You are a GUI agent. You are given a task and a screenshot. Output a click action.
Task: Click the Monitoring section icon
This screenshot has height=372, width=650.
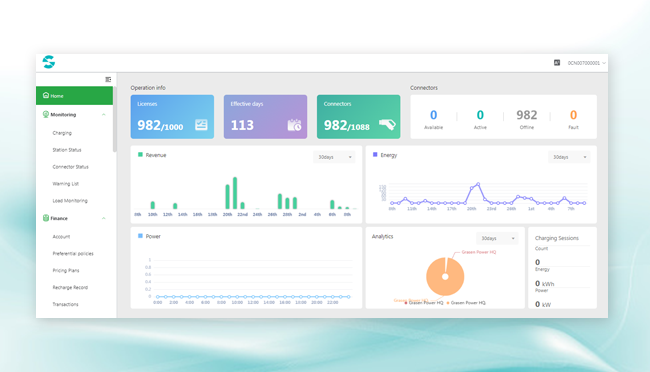[x=46, y=114]
